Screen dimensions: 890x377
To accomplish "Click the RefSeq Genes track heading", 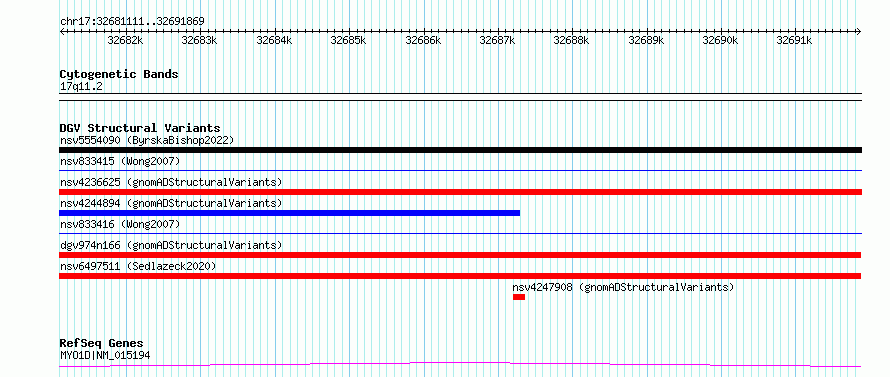I will point(101,344).
